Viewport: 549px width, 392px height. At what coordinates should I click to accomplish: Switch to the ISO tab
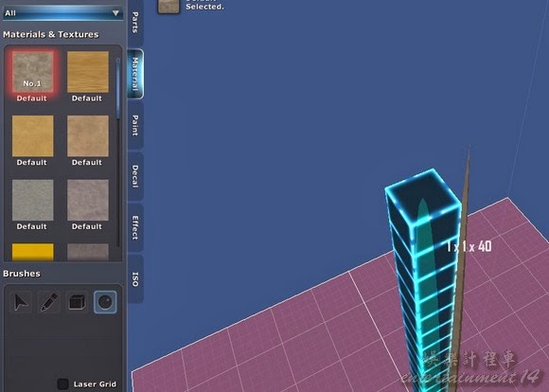(x=135, y=278)
